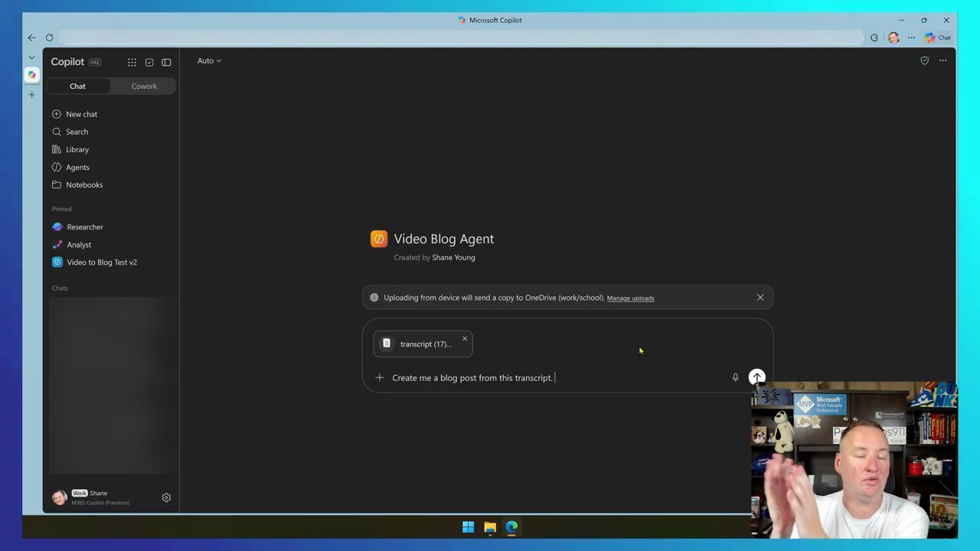Image resolution: width=980 pixels, height=551 pixels.
Task: Remove the transcript (17) attachment
Action: point(465,339)
